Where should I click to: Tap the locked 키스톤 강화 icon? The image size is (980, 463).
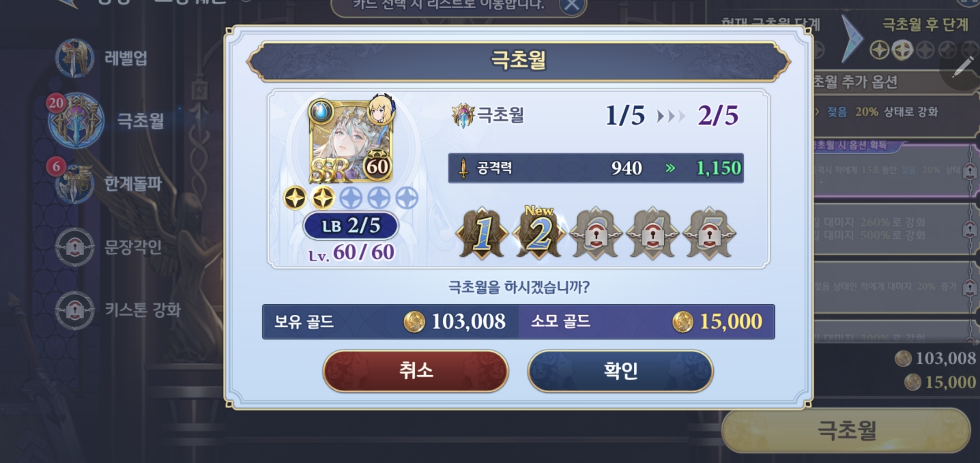pos(75,310)
